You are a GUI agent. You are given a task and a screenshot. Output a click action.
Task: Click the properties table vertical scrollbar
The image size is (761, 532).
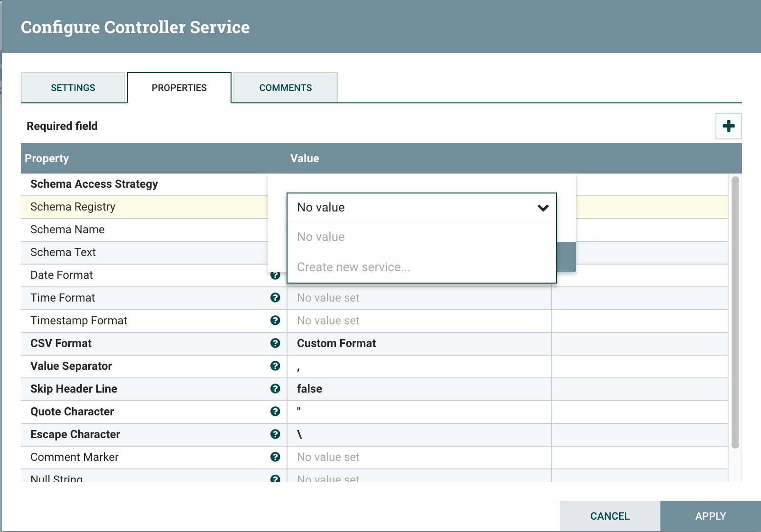click(x=735, y=312)
